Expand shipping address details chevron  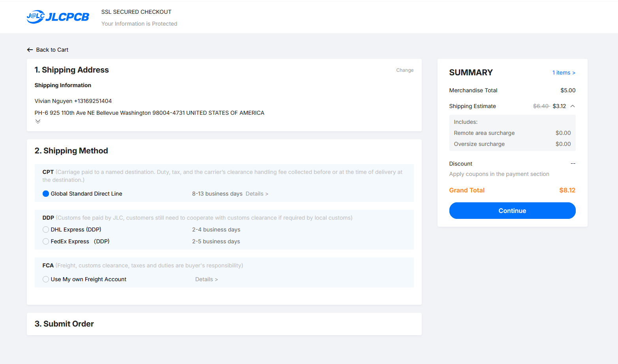pos(38,121)
